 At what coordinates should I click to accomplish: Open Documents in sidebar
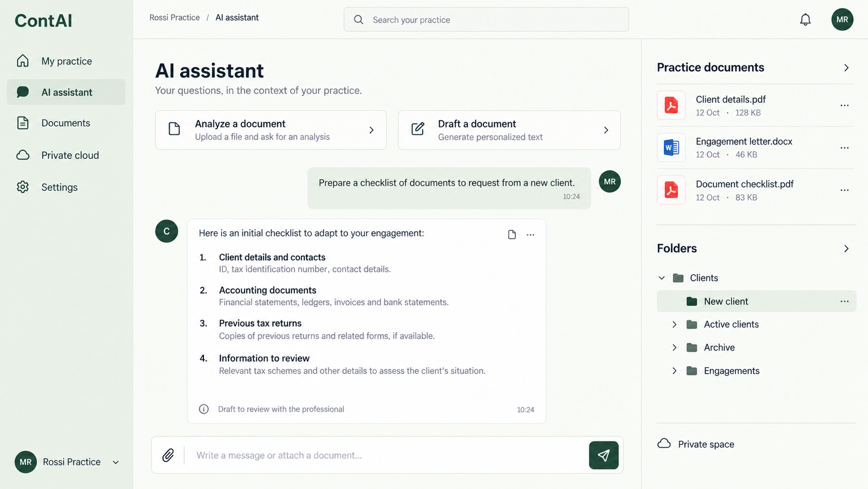(66, 123)
